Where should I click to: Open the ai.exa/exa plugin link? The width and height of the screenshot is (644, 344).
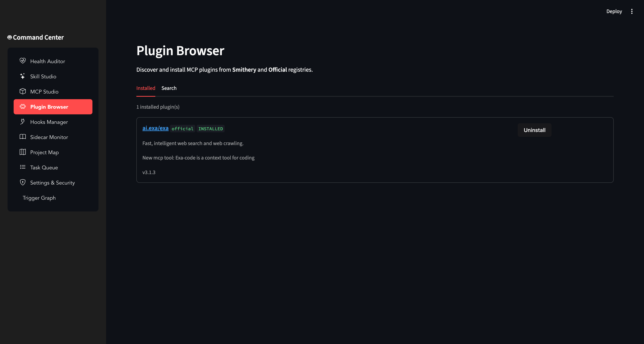(x=156, y=128)
